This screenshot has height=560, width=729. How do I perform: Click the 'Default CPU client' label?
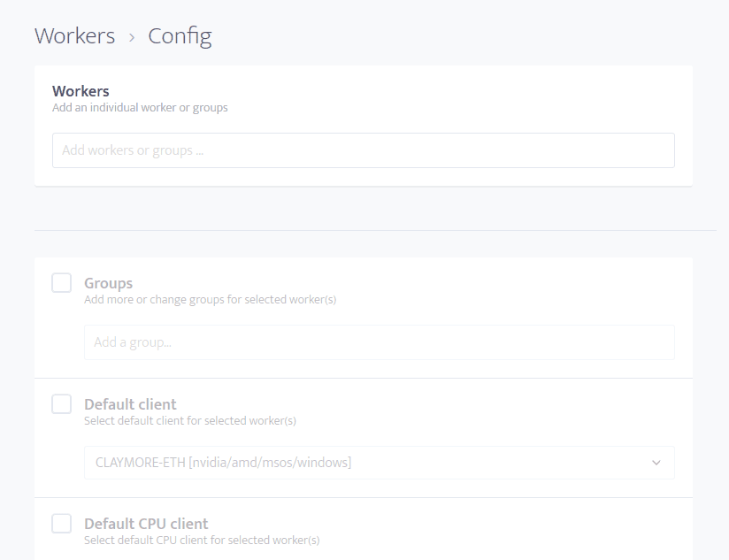click(x=146, y=524)
